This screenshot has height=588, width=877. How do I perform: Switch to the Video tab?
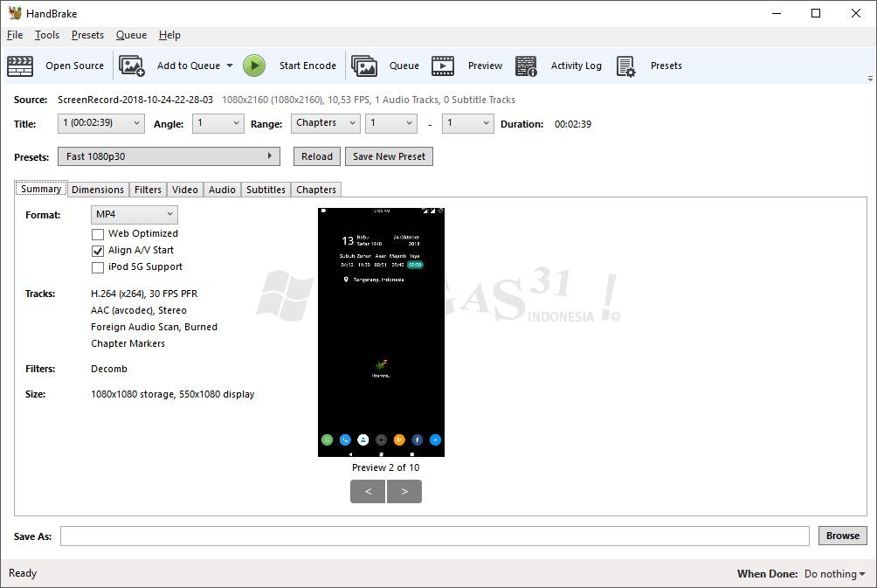pos(185,190)
